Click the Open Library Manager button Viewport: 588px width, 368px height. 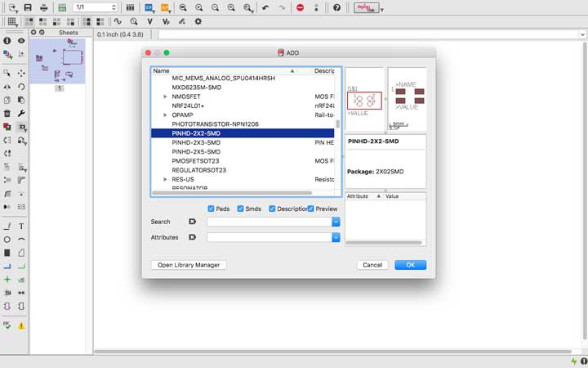pos(189,265)
